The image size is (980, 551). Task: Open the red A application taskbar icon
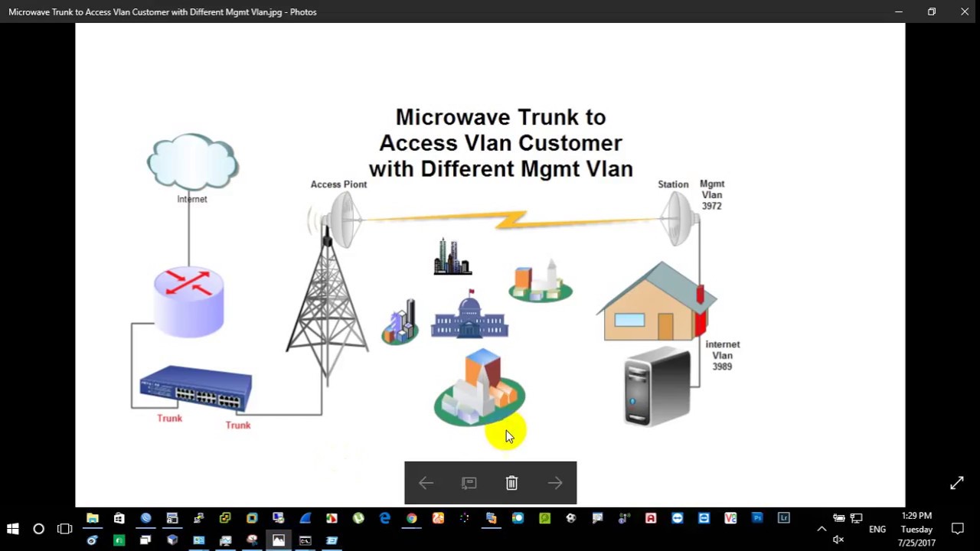pos(651,518)
